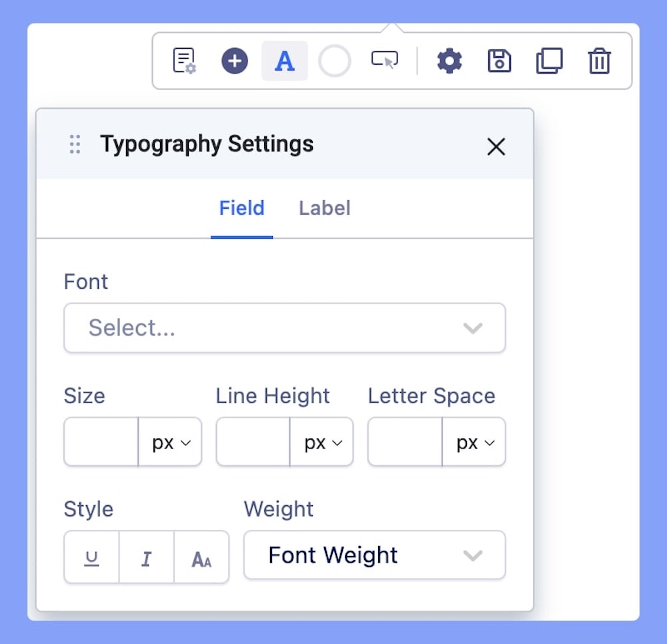Select the Field tab
Screen dimensions: 667x644
pos(241,208)
